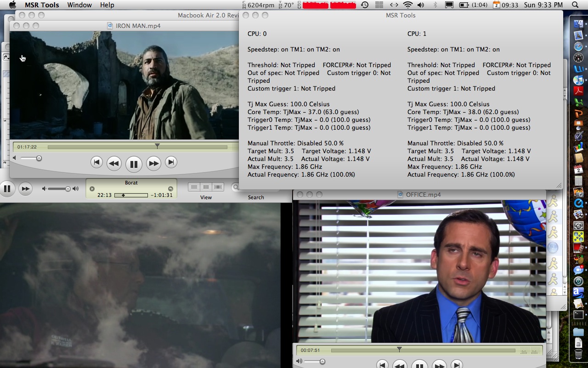Click the Borat progress bar in iTunes
The width and height of the screenshot is (588, 368).
click(131, 195)
